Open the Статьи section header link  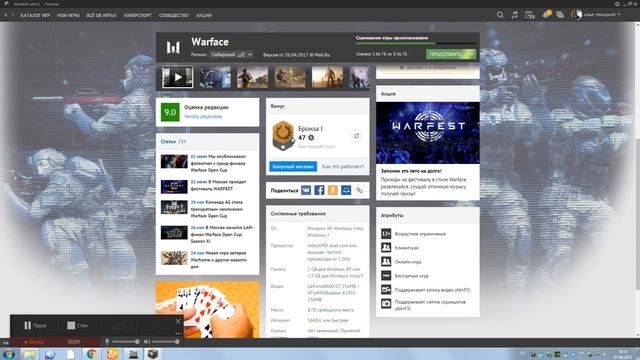[x=168, y=142]
